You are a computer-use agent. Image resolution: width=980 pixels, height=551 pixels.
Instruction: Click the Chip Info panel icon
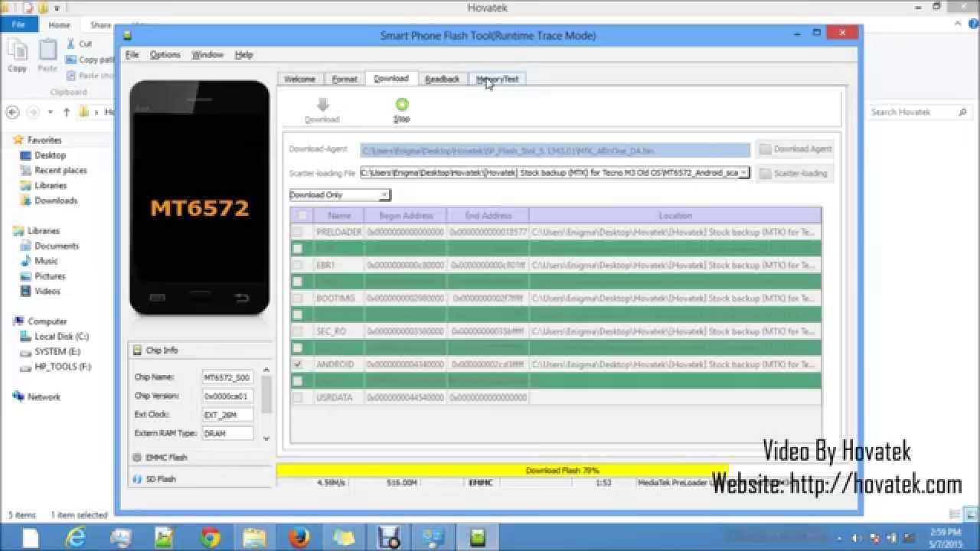pos(137,350)
